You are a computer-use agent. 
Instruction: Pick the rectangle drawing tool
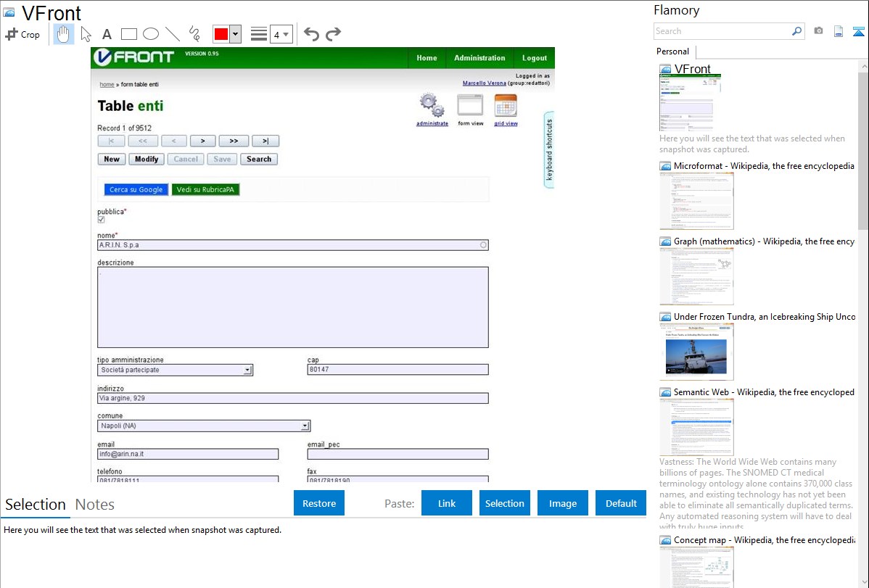coord(128,34)
